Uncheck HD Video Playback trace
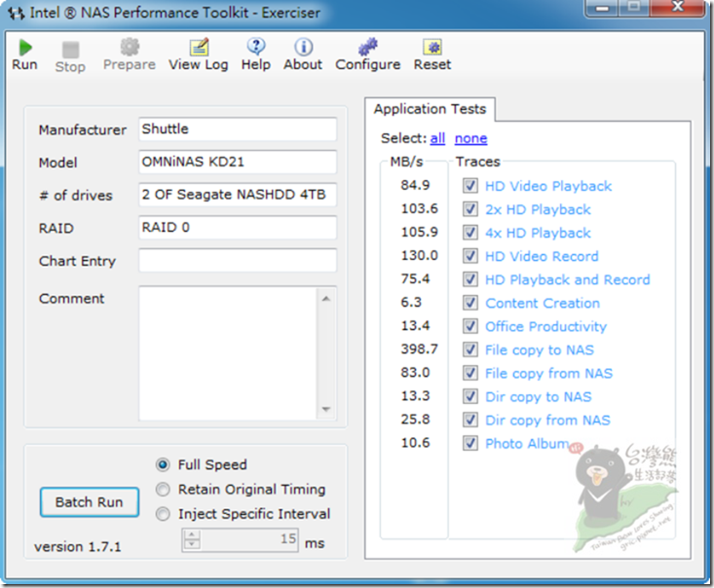The width and height of the screenshot is (714, 588). 470,186
